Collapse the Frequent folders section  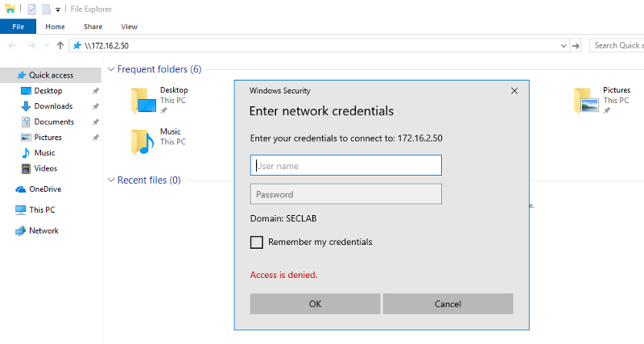click(111, 69)
